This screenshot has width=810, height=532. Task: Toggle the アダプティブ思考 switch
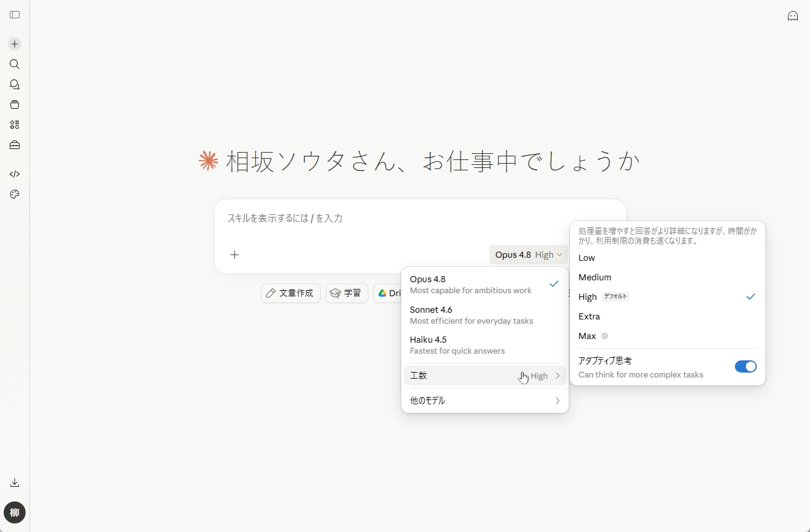[745, 366]
